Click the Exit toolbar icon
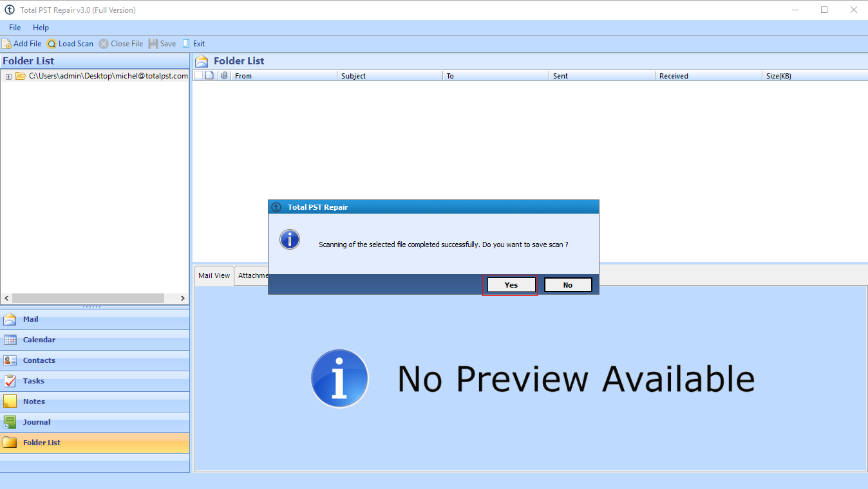The width and height of the screenshot is (868, 489). coord(186,44)
